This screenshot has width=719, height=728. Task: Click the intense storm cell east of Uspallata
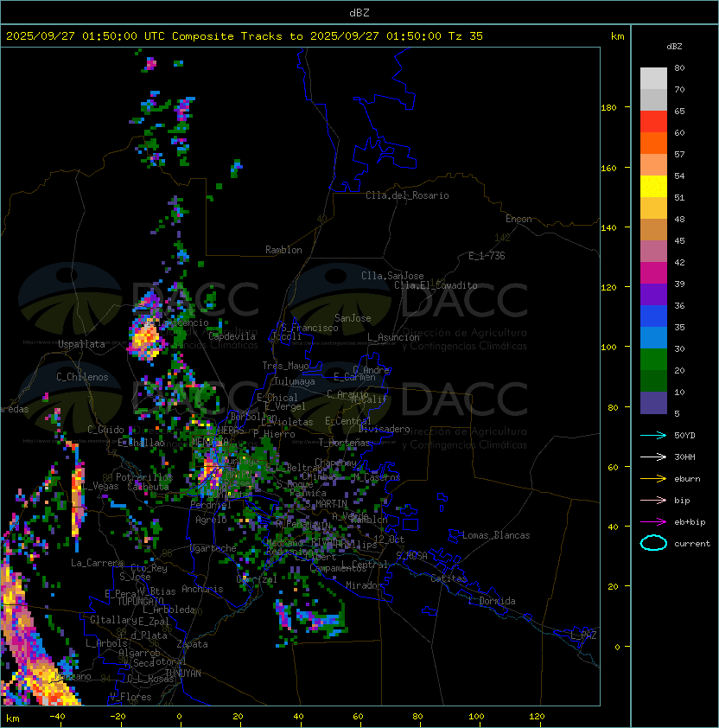pyautogui.click(x=145, y=337)
